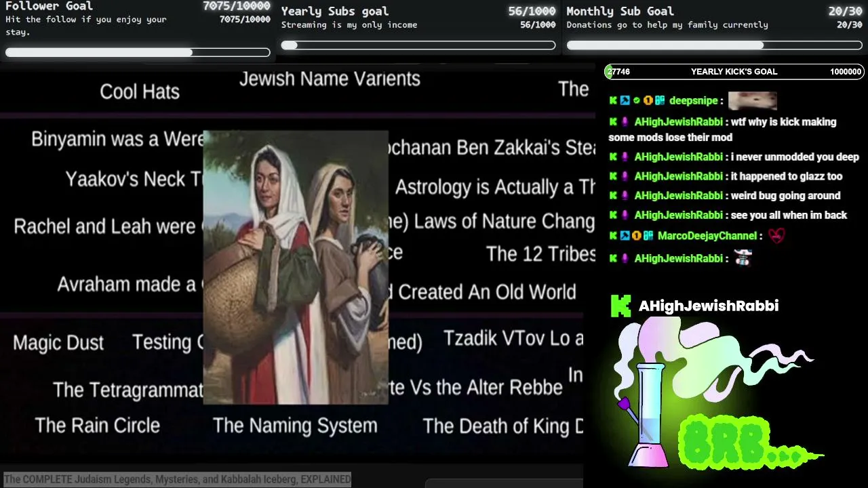The image size is (868, 488).
Task: Click the 'i never unmodded you deep' message text
Action: (795, 157)
